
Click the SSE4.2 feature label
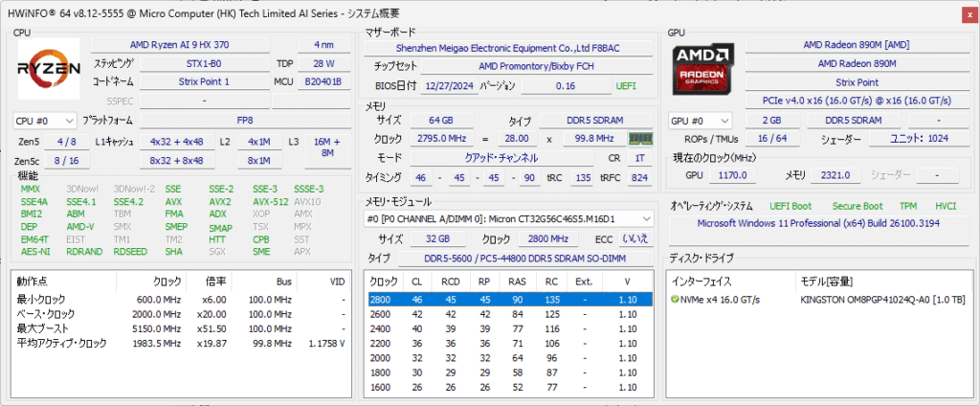pyautogui.click(x=128, y=201)
